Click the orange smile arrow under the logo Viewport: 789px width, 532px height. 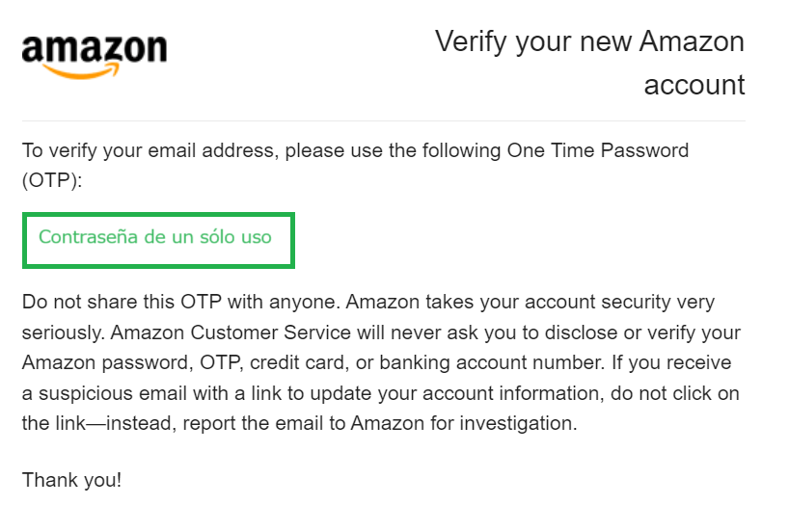(82, 70)
